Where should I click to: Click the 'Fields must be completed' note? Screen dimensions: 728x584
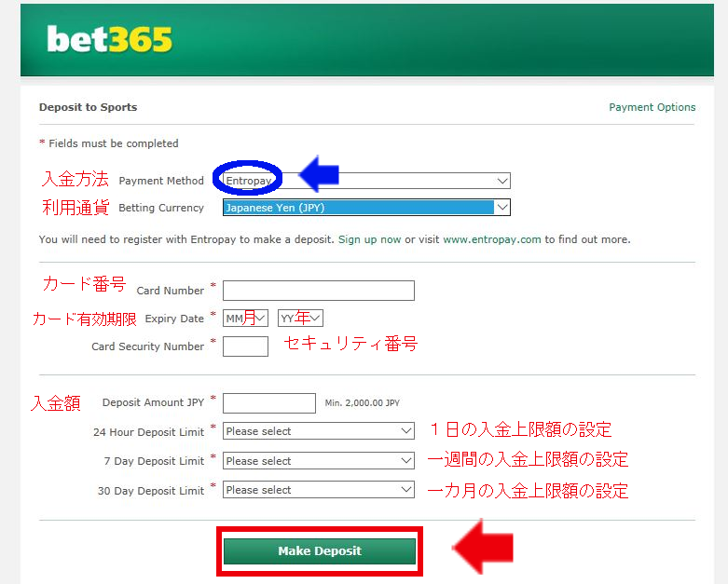coord(114,143)
